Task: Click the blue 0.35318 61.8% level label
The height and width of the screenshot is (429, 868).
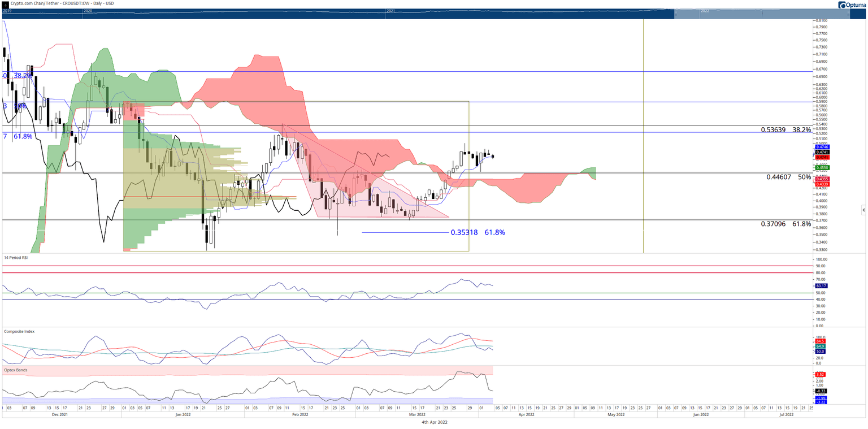Action: point(478,232)
